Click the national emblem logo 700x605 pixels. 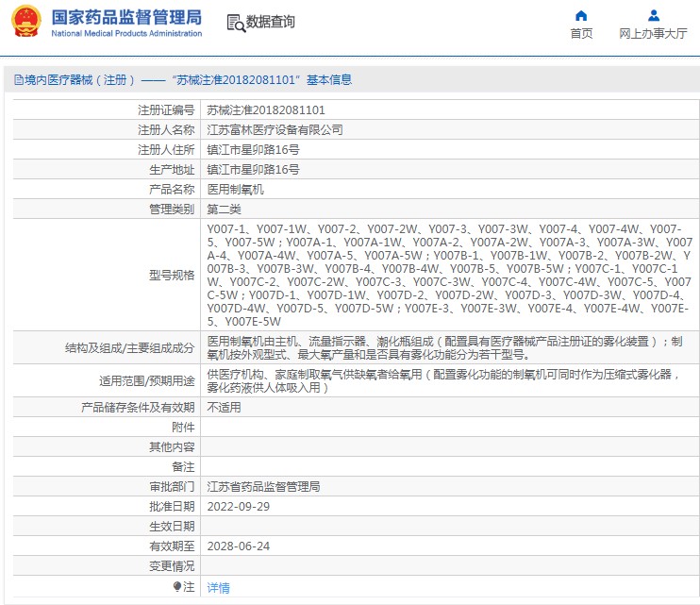pyautogui.click(x=26, y=23)
